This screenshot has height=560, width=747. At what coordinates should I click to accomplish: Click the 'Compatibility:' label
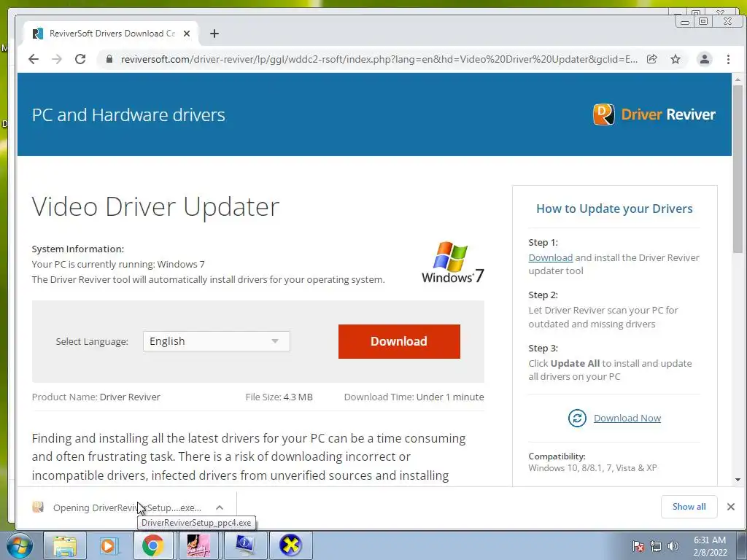pos(557,456)
